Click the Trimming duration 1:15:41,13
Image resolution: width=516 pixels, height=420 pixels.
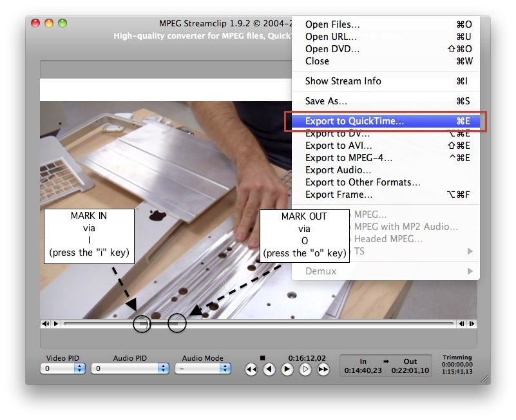click(x=457, y=372)
